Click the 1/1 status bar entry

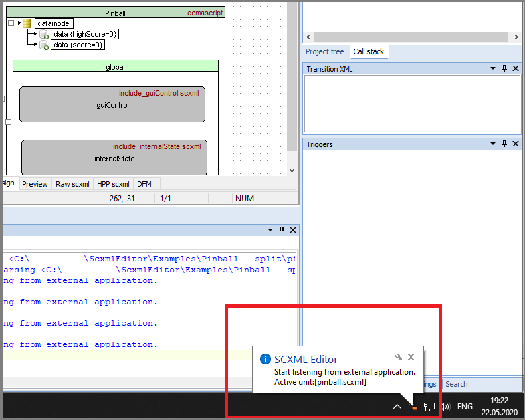point(165,198)
